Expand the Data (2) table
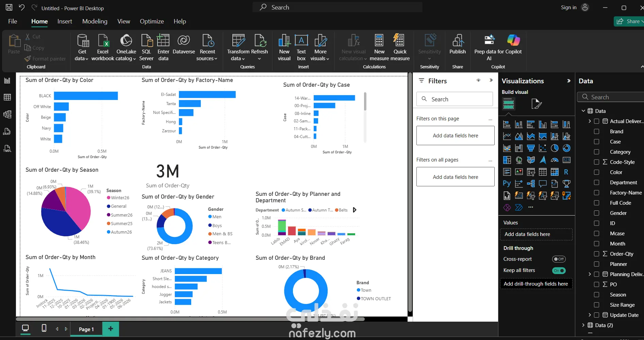Image resolution: width=644 pixels, height=340 pixels. point(583,325)
